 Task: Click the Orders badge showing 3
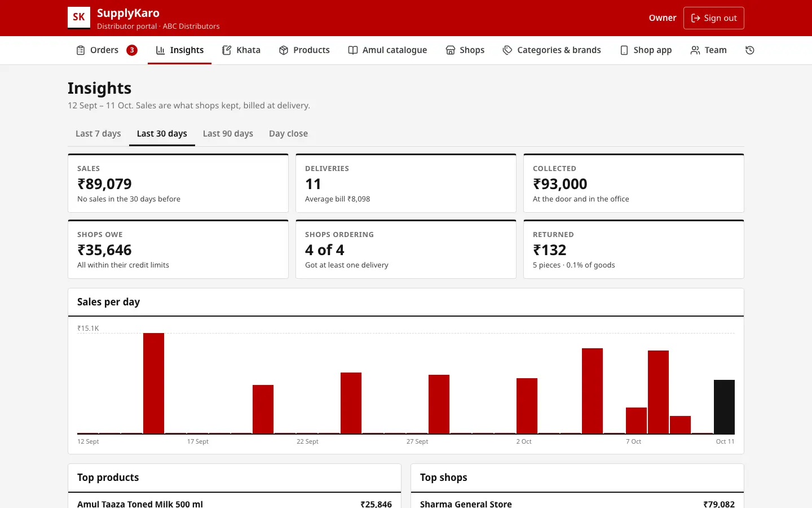132,50
